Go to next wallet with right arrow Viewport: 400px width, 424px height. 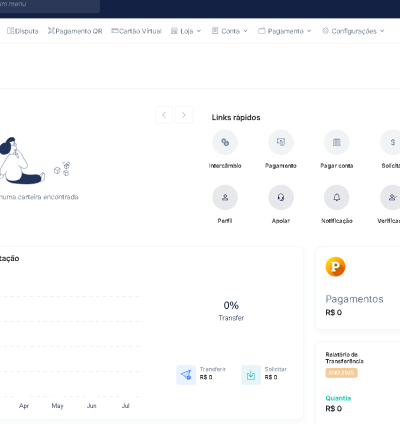tap(184, 115)
